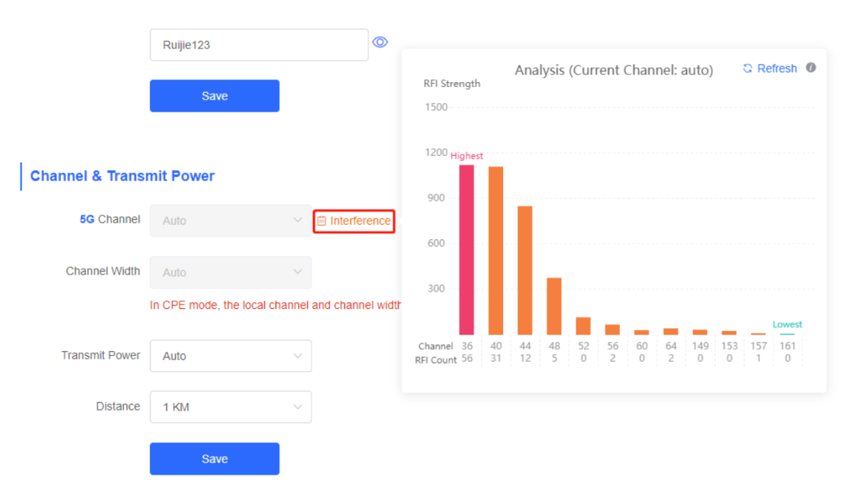Viewport: 863px width, 487px height.
Task: Click Save button below the password field
Action: tap(215, 96)
